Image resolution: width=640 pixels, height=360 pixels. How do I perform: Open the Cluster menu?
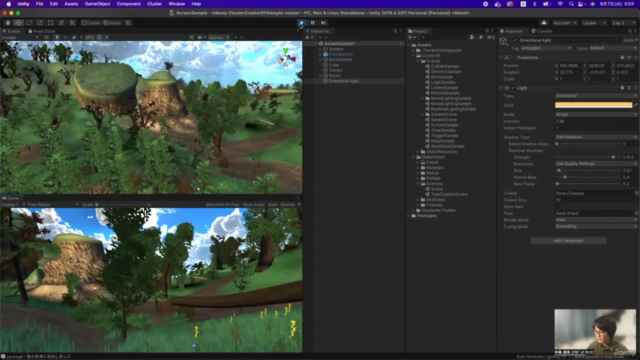(x=154, y=4)
